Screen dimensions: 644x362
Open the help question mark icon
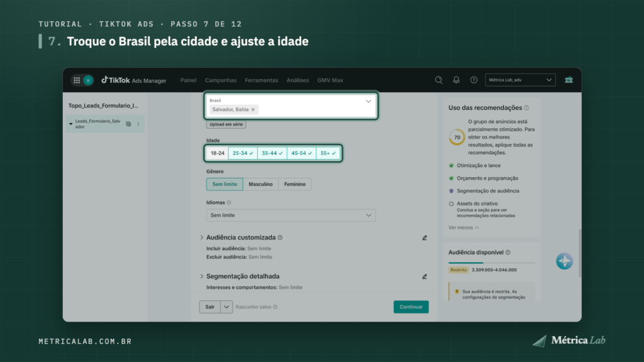(474, 80)
